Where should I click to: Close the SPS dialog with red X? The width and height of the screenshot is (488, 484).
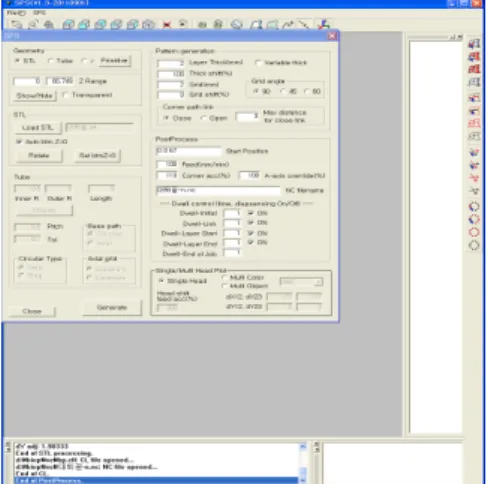332,36
